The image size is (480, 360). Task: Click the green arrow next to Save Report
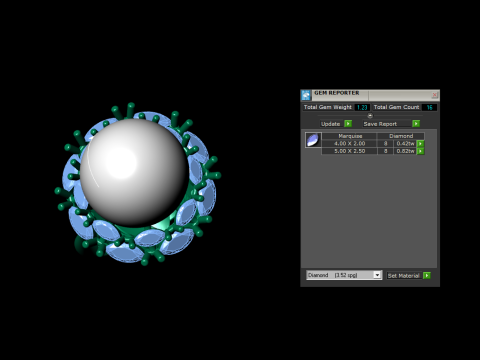tap(416, 124)
